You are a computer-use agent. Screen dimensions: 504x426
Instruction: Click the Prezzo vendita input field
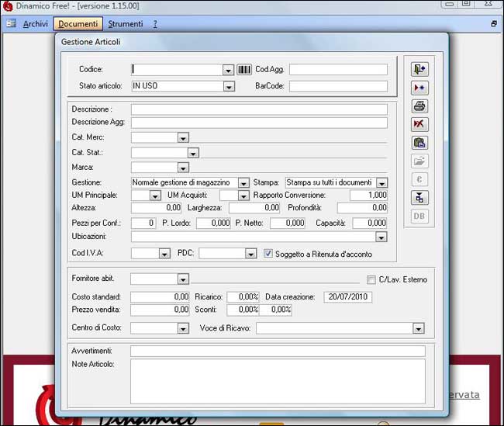[x=160, y=310]
